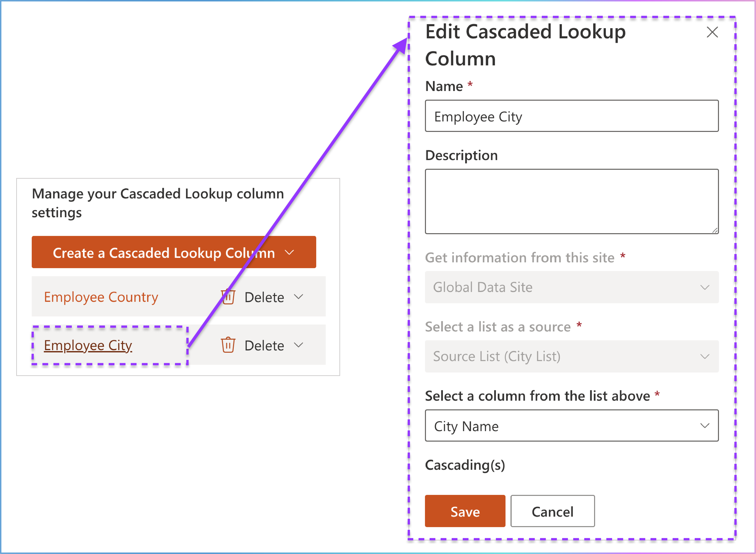Image resolution: width=756 pixels, height=554 pixels.
Task: Open the Employee City column link
Action: click(x=88, y=345)
